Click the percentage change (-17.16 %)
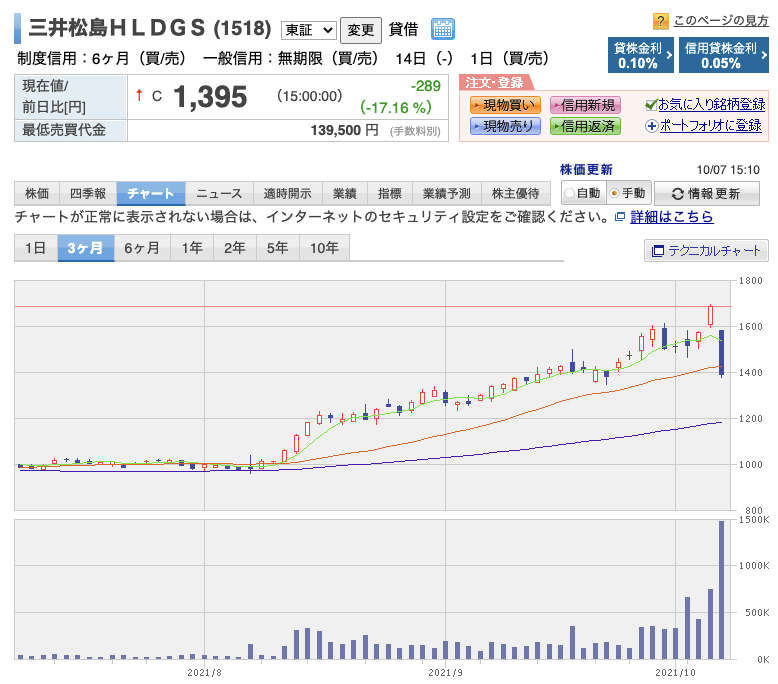Image resolution: width=778 pixels, height=684 pixels. [396, 108]
